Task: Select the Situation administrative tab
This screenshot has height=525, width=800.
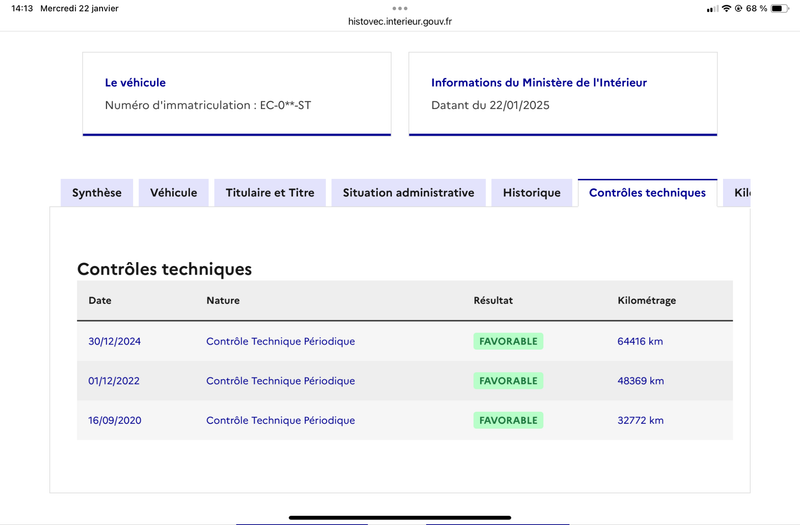Action: coord(408,192)
